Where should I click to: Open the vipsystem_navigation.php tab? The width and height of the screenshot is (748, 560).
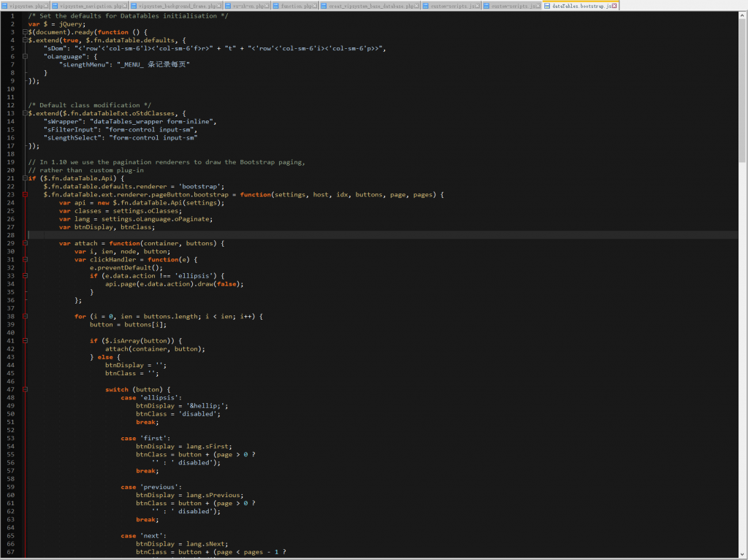coord(88,6)
